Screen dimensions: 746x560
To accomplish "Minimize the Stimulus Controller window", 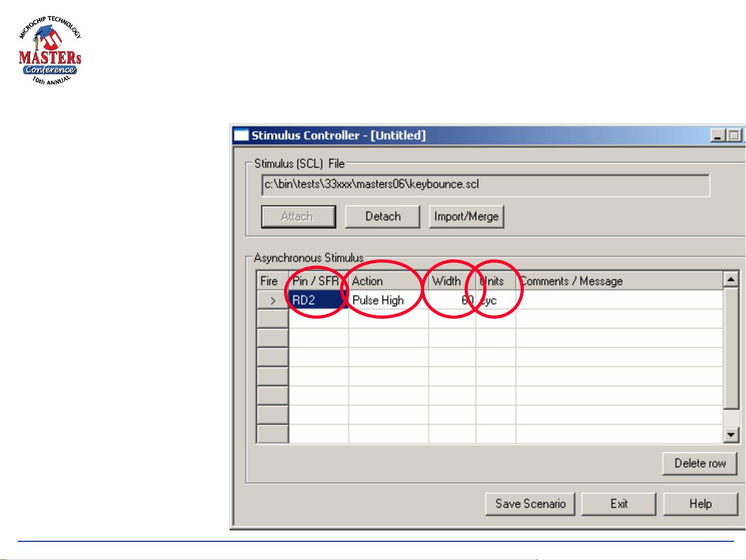I will click(x=718, y=136).
